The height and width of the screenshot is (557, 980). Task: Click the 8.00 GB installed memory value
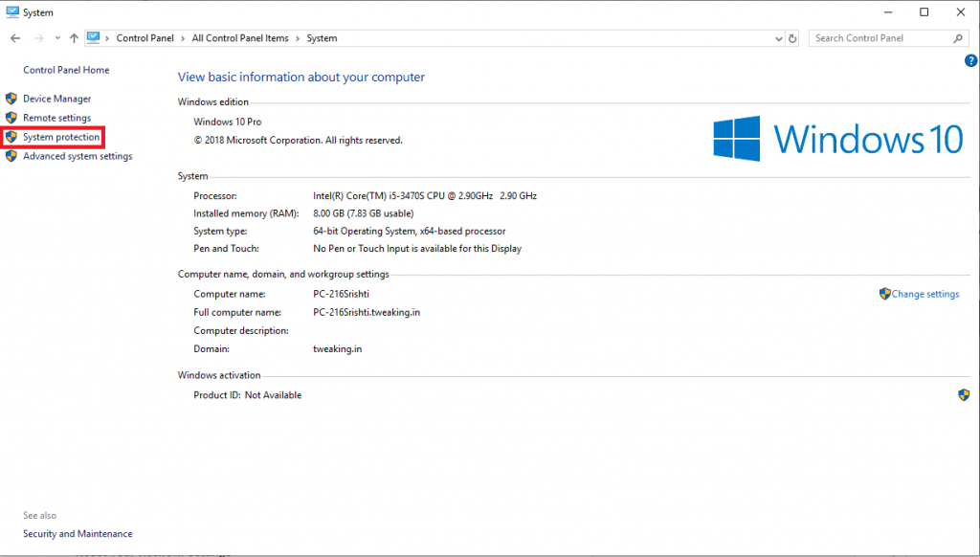(363, 213)
